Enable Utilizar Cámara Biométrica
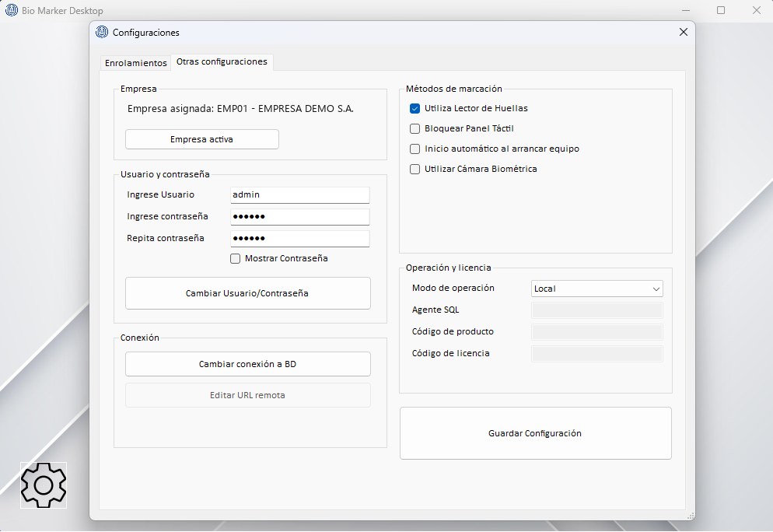This screenshot has width=773, height=532. click(414, 169)
